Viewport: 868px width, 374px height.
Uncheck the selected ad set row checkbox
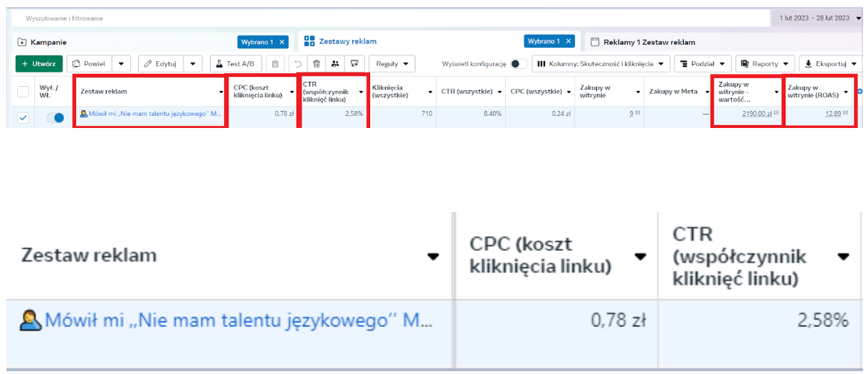[x=23, y=118]
